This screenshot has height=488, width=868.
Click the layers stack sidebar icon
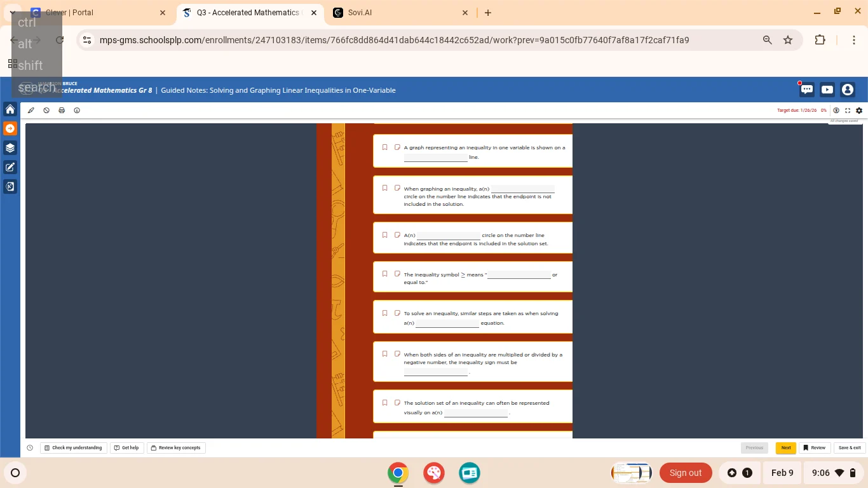point(10,148)
